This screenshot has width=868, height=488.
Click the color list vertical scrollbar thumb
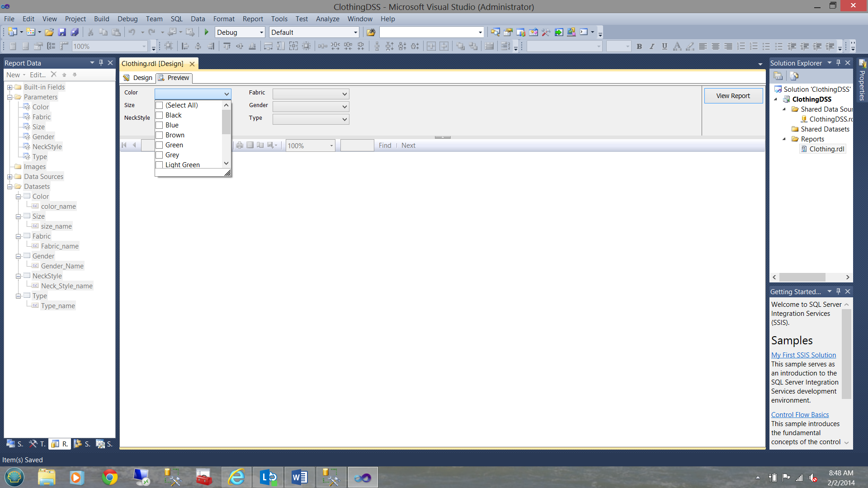pyautogui.click(x=226, y=122)
